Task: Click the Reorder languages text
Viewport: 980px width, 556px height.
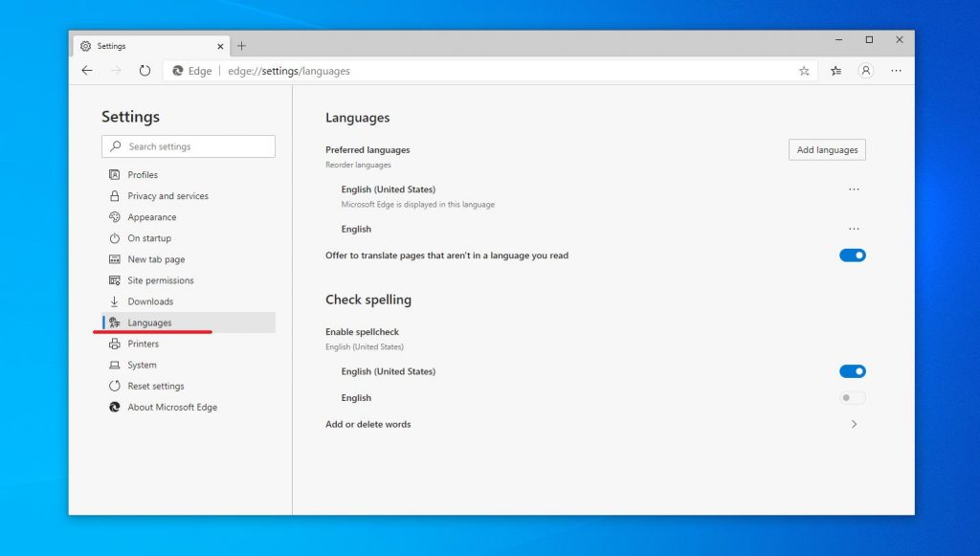Action: 358,165
